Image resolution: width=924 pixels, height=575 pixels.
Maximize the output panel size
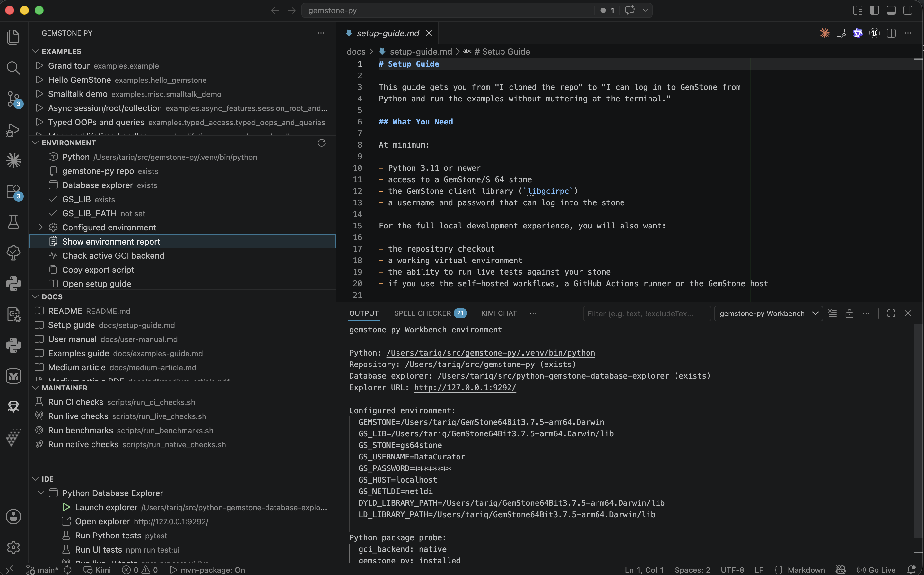tap(891, 313)
